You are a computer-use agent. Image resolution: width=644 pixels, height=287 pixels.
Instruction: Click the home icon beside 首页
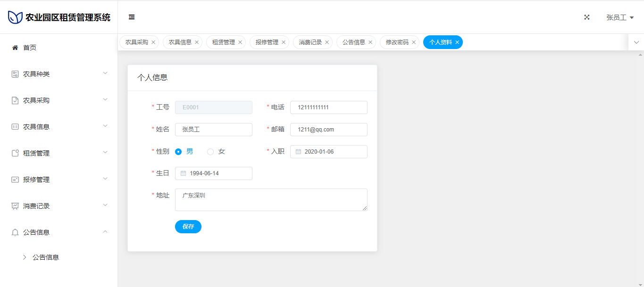tap(15, 48)
